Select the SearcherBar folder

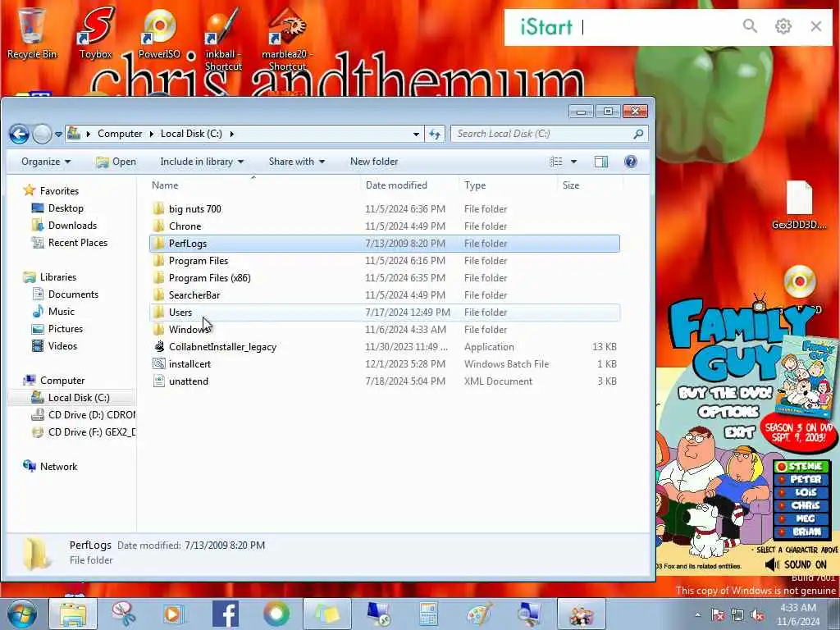pyautogui.click(x=385, y=294)
